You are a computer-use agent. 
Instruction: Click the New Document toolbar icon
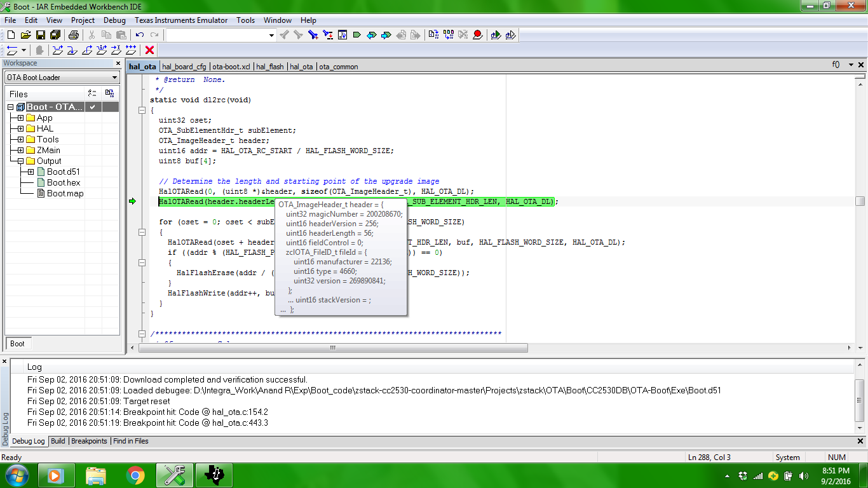point(11,35)
